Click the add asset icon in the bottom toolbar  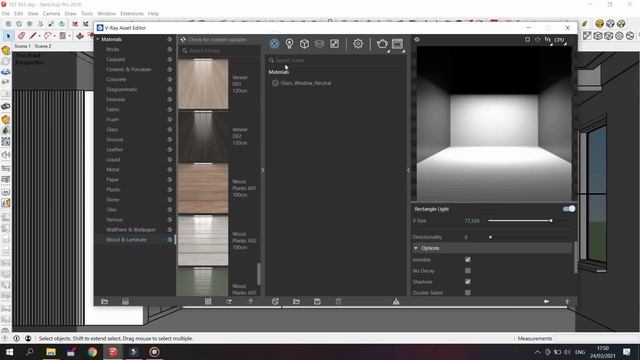275,301
